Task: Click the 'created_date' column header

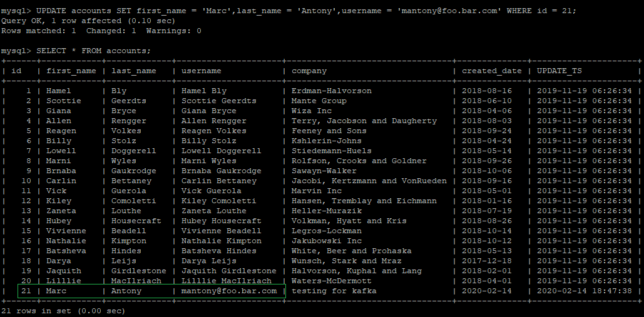Action: click(492, 71)
